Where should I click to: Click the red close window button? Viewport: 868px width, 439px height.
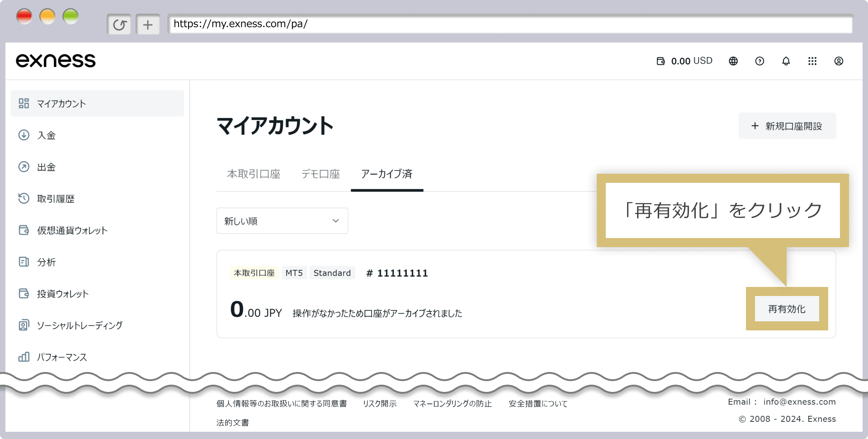(24, 16)
